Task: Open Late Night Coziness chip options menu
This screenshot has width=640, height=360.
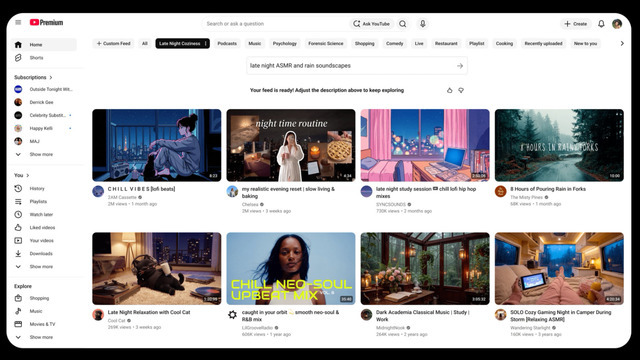Action: [x=205, y=43]
